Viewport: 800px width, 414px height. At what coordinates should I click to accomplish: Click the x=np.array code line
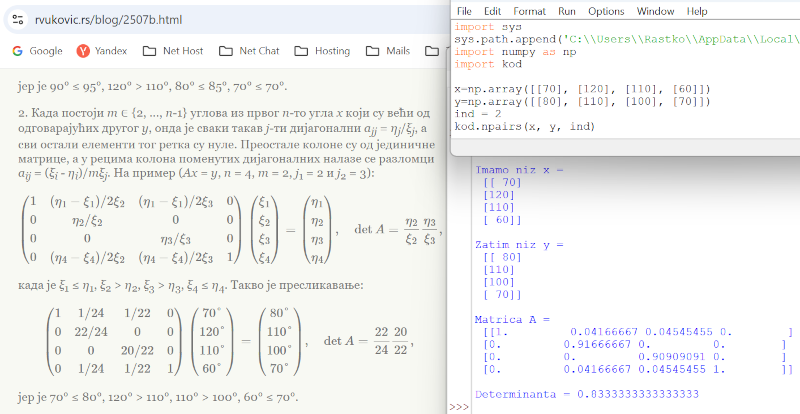[x=582, y=89]
